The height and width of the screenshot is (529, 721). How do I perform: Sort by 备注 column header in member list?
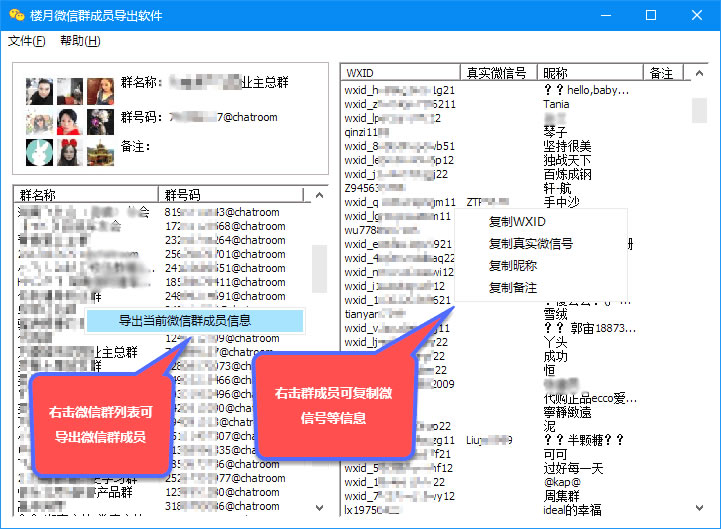point(663,73)
